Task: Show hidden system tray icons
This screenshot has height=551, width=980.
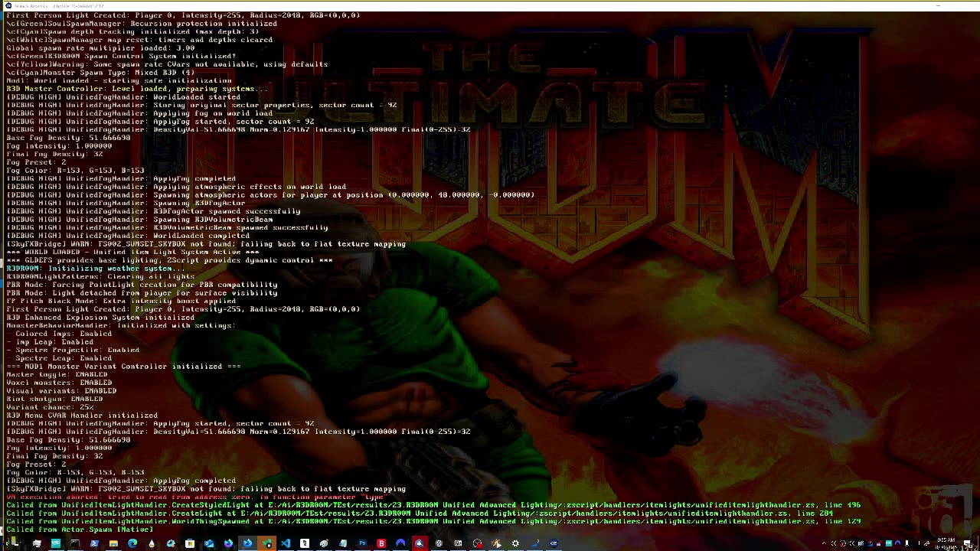Action: [824, 543]
